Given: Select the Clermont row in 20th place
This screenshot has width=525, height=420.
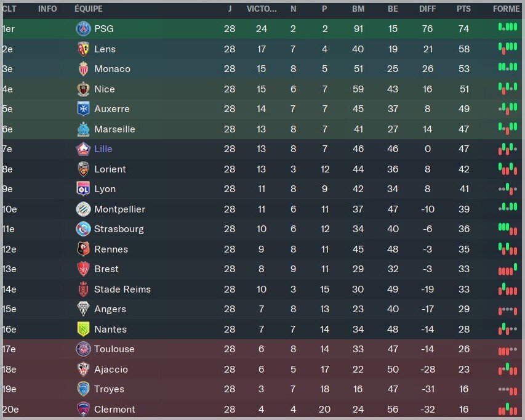Looking at the screenshot, I should [262, 410].
